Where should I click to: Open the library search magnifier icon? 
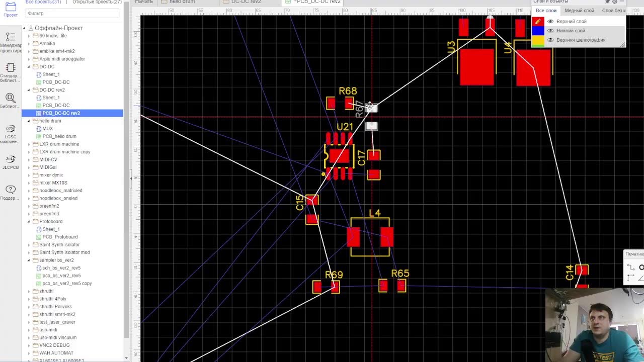pos(11,98)
